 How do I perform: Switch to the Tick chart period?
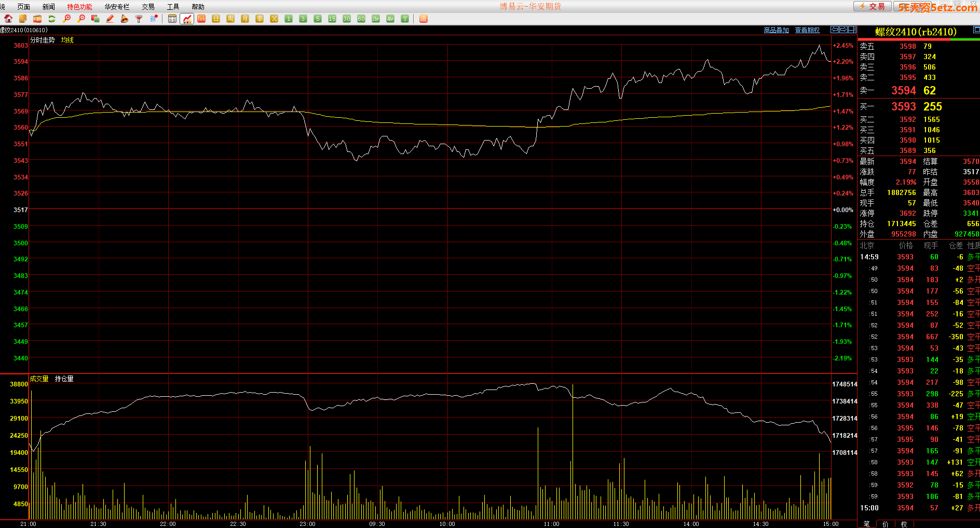point(201,19)
